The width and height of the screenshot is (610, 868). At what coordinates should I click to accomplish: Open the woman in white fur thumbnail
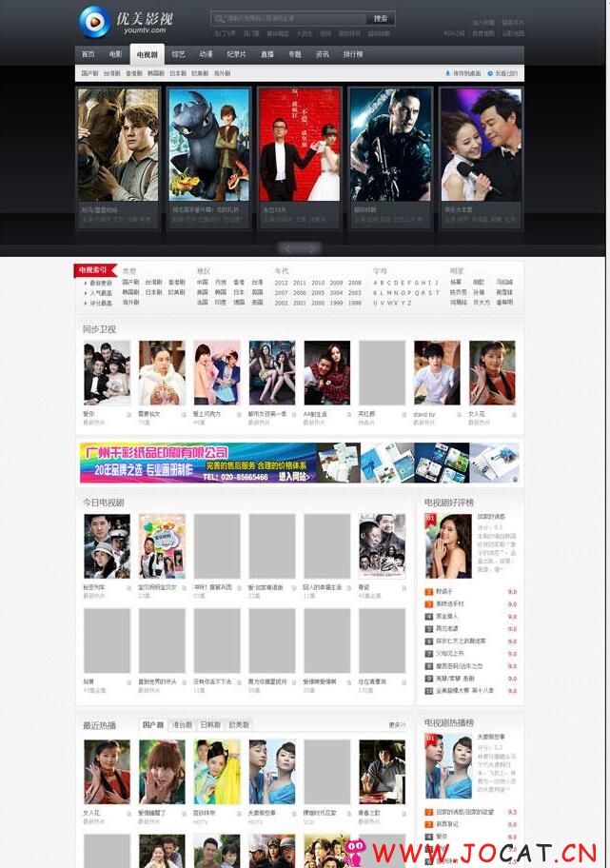tap(162, 373)
